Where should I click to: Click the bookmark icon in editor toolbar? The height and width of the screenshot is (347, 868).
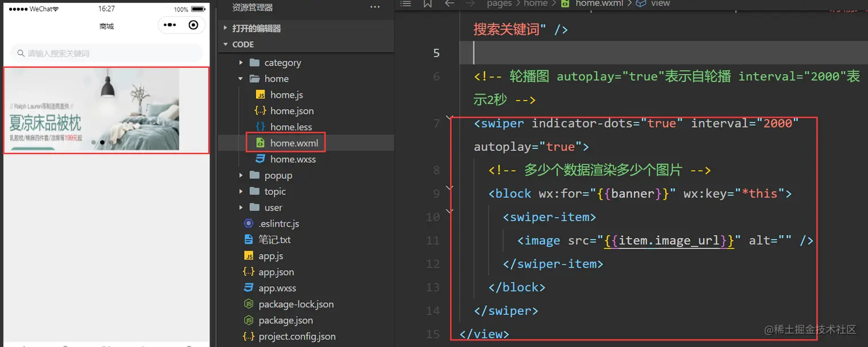428,3
